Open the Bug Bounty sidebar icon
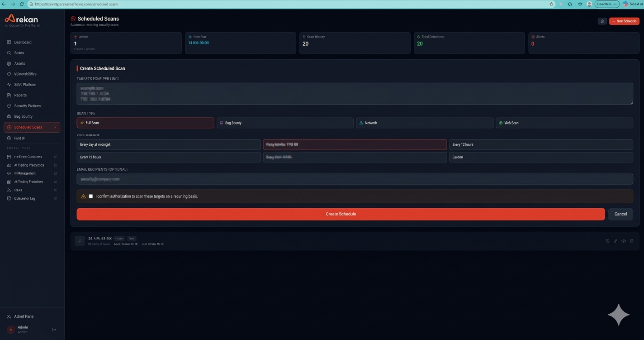This screenshot has height=340, width=644. pyautogui.click(x=9, y=116)
